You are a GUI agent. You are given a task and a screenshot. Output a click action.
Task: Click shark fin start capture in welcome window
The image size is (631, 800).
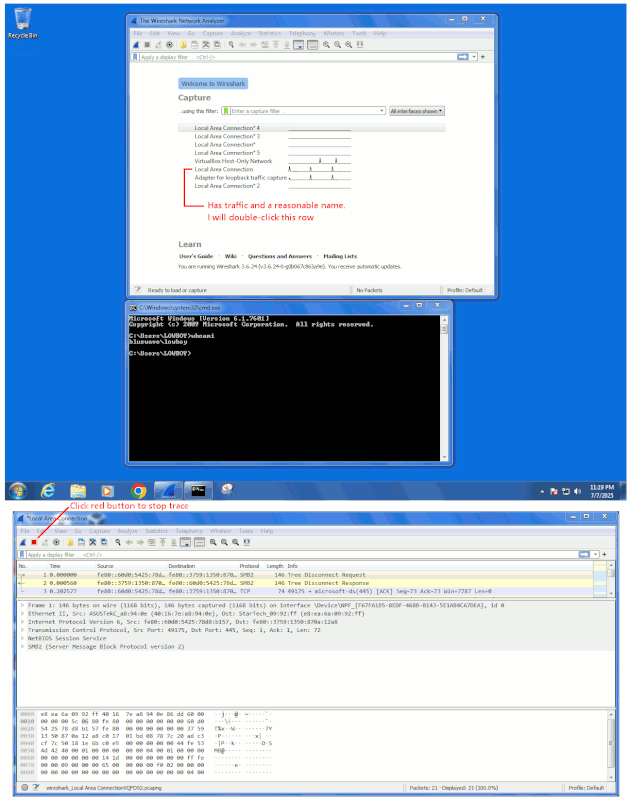tap(136, 45)
